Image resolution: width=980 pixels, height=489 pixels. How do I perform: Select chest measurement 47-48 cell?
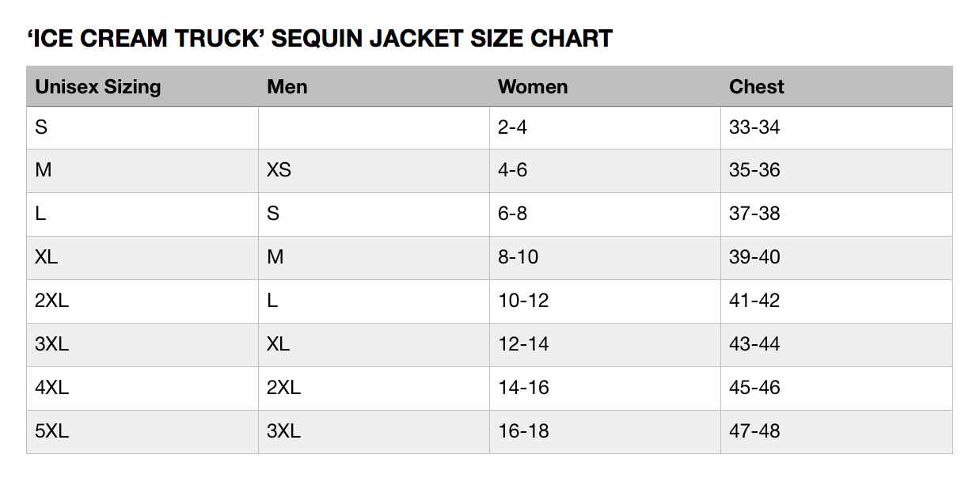(754, 431)
